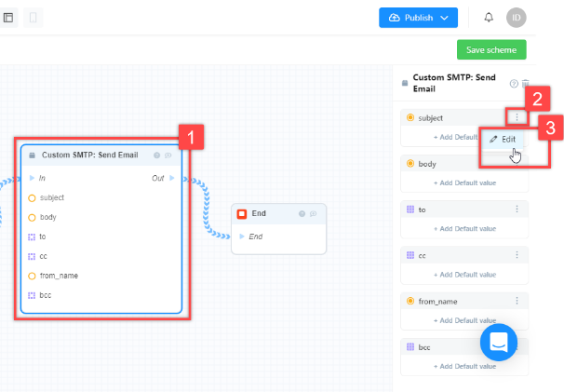
Task: Click the notifications bell icon
Action: coord(489,18)
